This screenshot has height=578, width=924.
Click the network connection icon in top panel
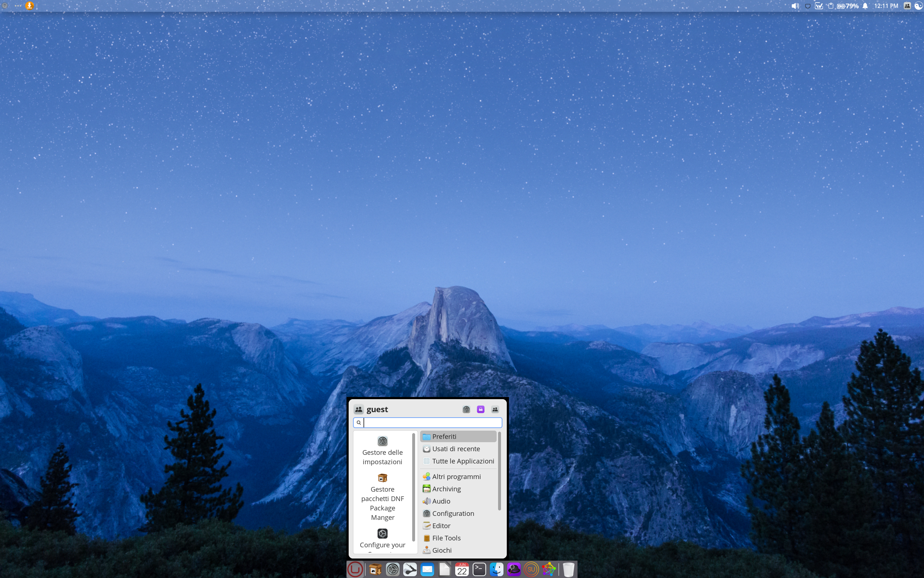point(807,6)
